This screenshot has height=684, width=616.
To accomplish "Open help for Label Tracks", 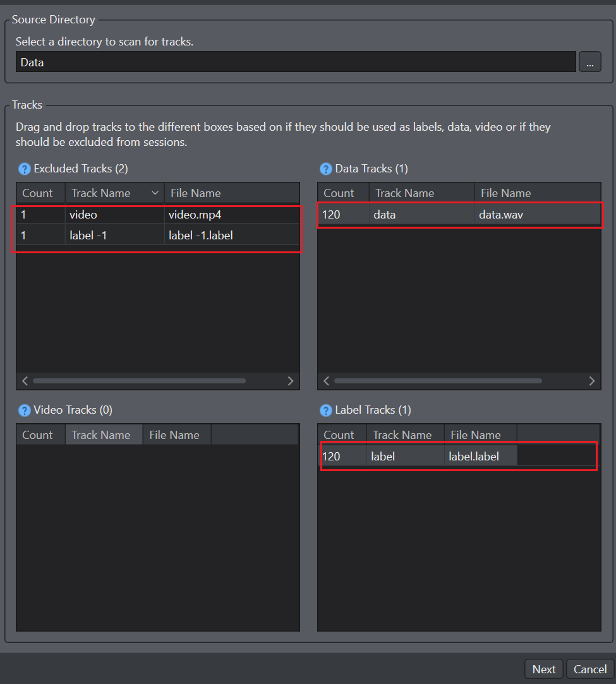I will tap(326, 411).
